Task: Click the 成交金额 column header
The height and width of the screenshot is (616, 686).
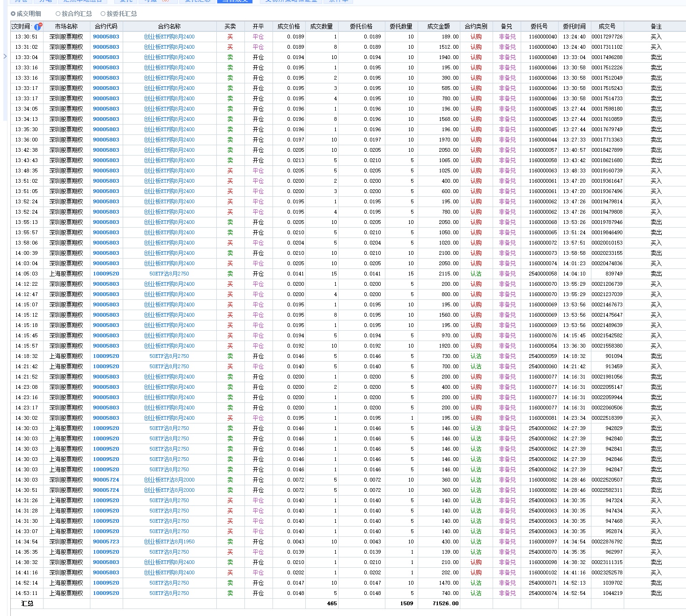Action: point(438,26)
